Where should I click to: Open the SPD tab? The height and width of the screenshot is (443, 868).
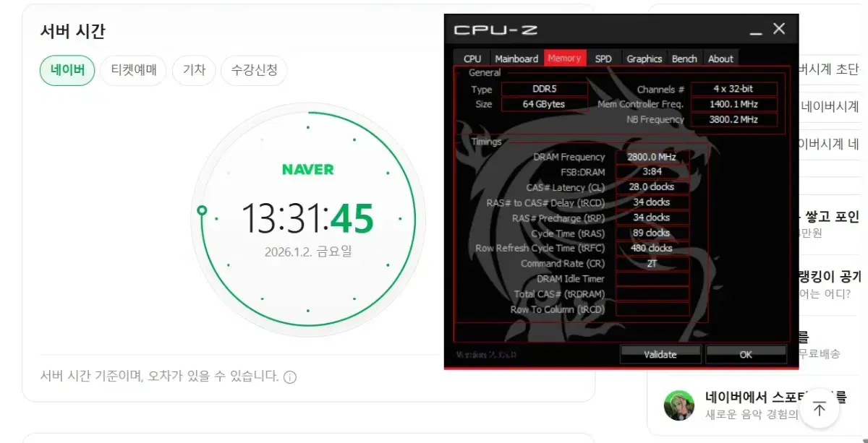(603, 59)
